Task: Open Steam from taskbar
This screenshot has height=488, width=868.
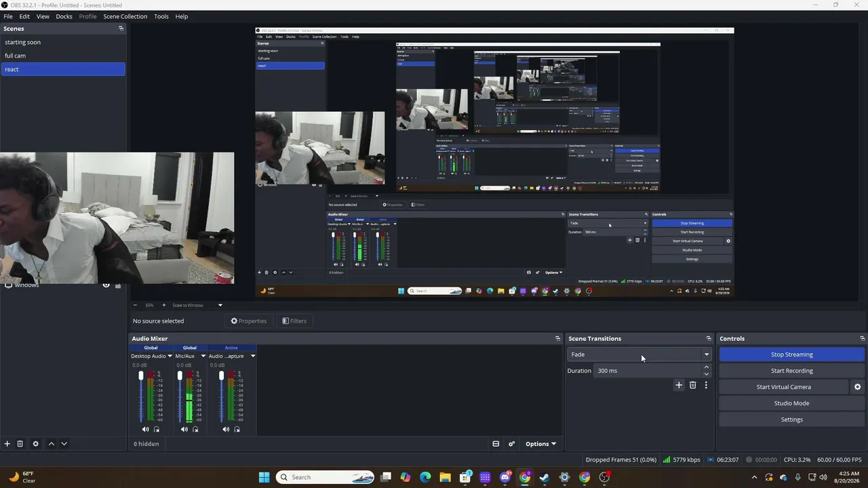Action: point(544,477)
